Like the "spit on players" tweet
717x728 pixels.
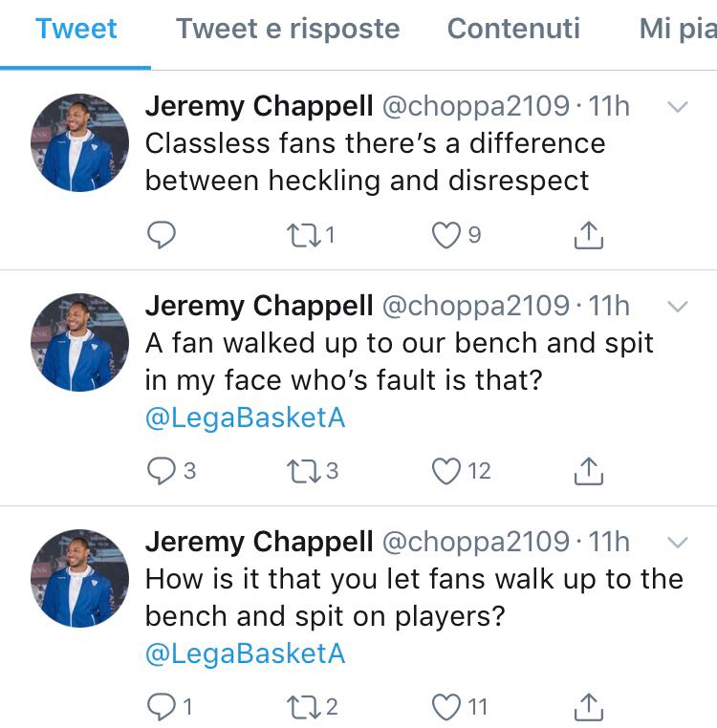coord(445,707)
